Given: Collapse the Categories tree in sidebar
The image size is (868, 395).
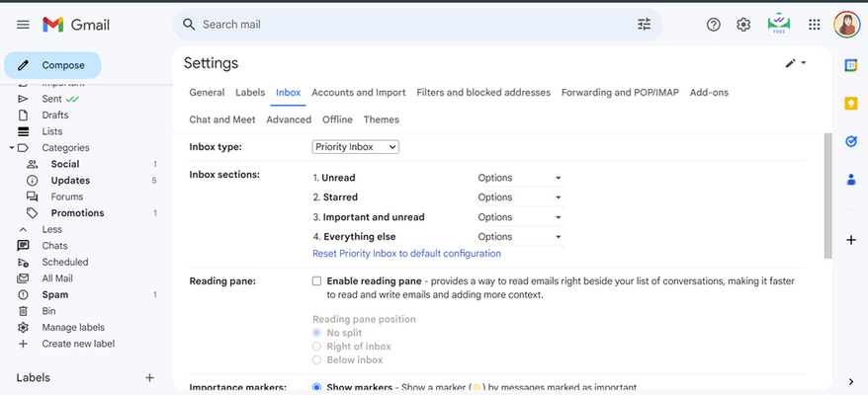Looking at the screenshot, I should click(x=11, y=148).
